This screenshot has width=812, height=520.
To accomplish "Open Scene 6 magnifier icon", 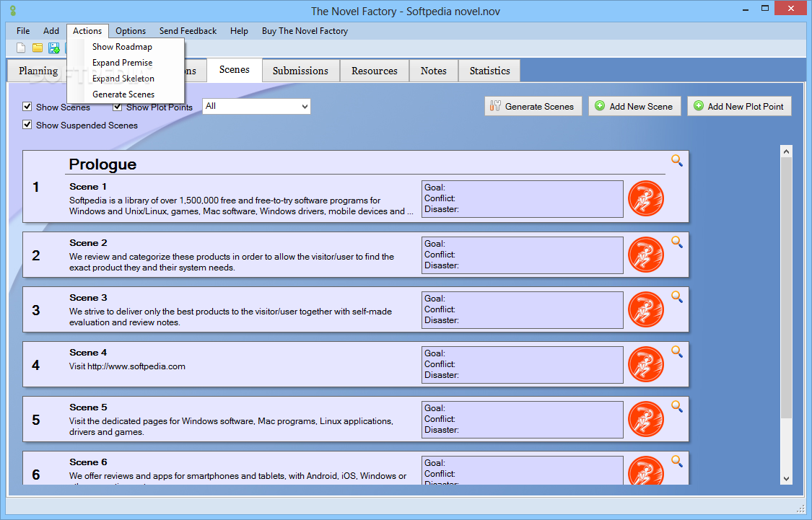I will tap(677, 461).
